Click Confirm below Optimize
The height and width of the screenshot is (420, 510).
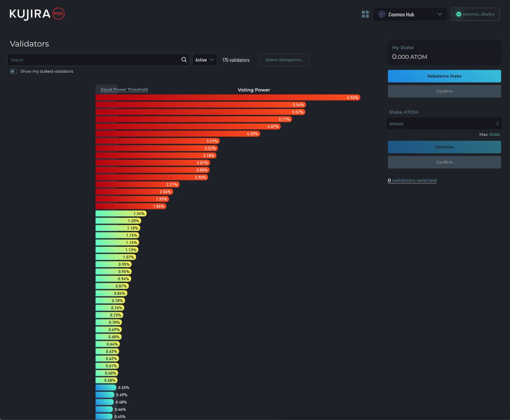click(444, 162)
